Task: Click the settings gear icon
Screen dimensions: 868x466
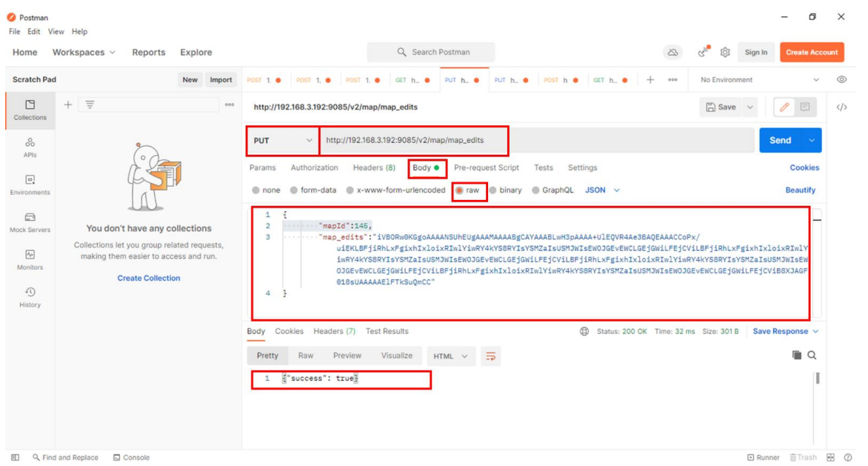Action: pos(725,52)
